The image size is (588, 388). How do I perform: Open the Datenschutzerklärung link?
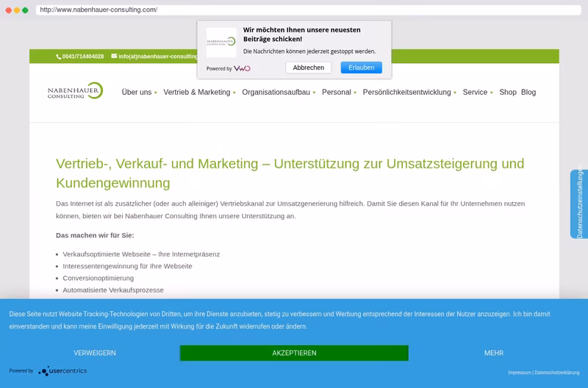tap(557, 373)
